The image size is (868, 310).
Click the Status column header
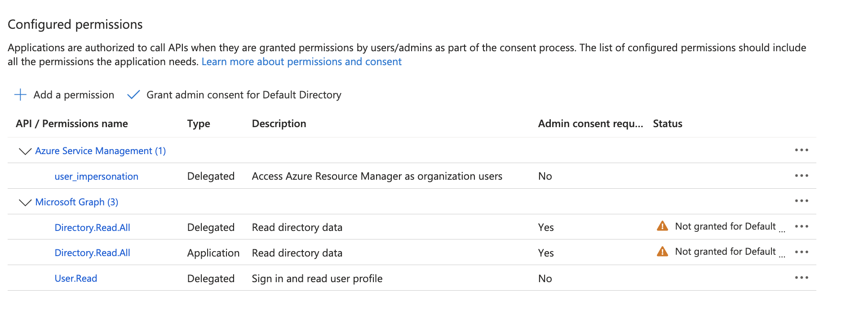[667, 124]
